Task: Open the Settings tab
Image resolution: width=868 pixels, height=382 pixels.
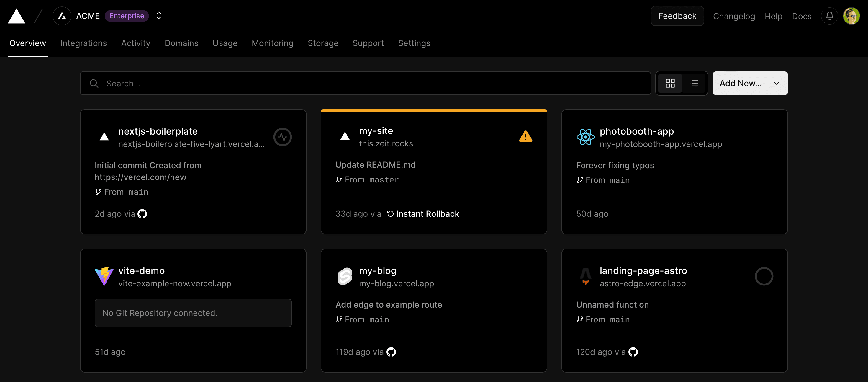Action: (414, 43)
